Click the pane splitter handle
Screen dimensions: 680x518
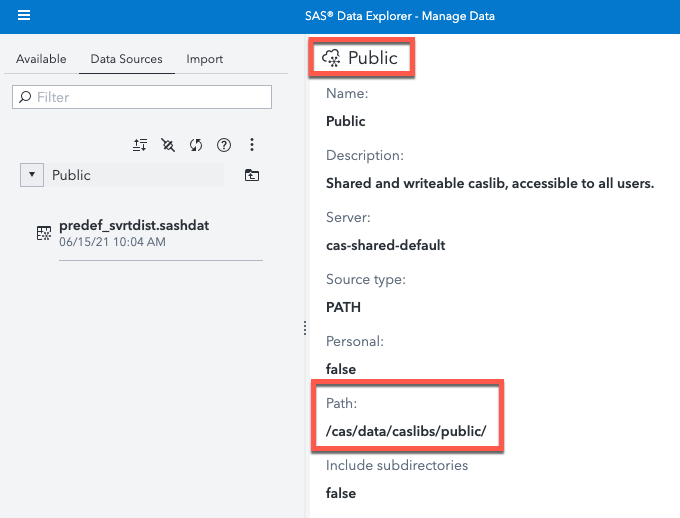pyautogui.click(x=304, y=329)
